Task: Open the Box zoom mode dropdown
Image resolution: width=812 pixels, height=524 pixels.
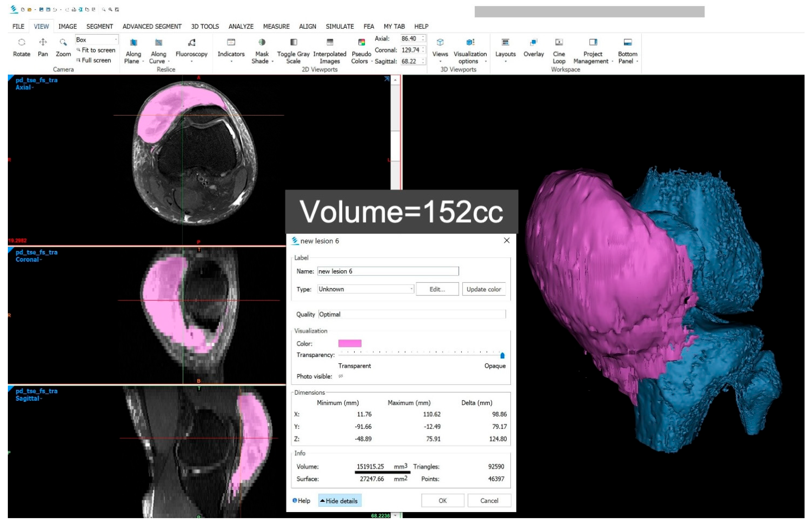Action: (x=116, y=39)
